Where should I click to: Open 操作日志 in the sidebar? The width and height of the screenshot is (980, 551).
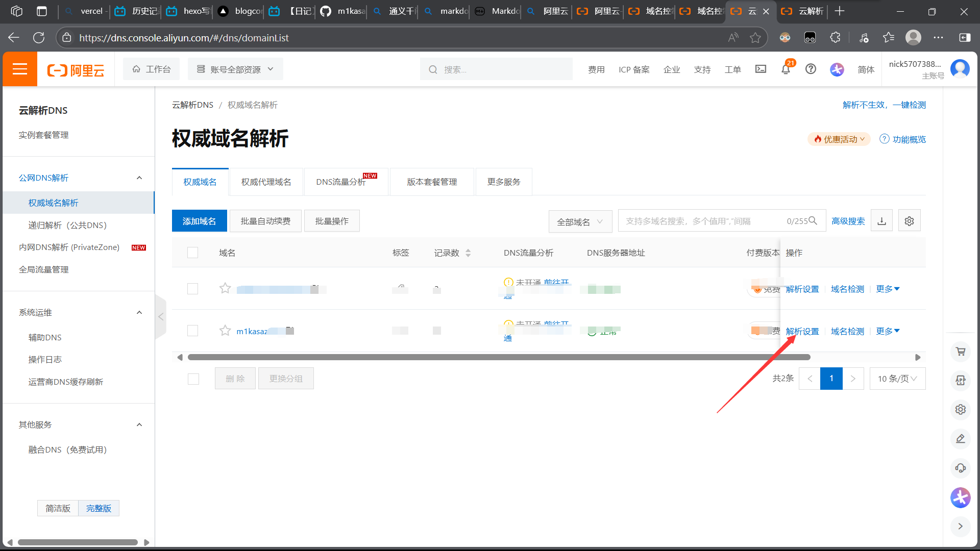[45, 359]
